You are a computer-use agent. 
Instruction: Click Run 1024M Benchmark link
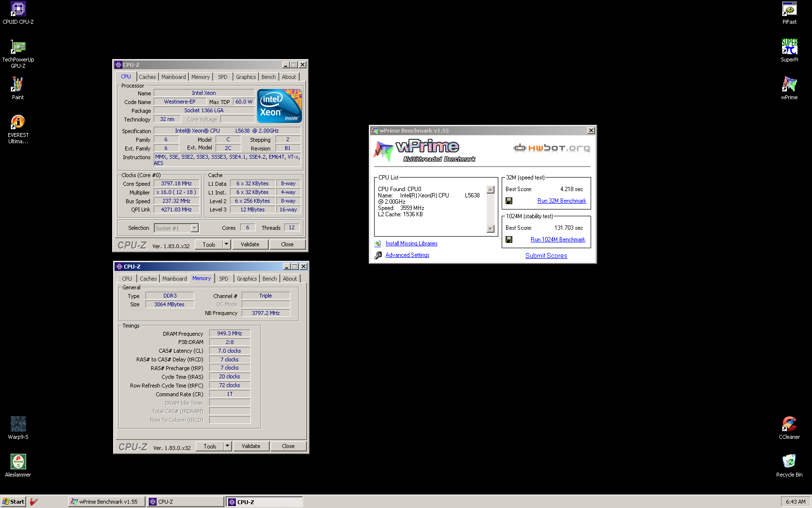coord(558,239)
